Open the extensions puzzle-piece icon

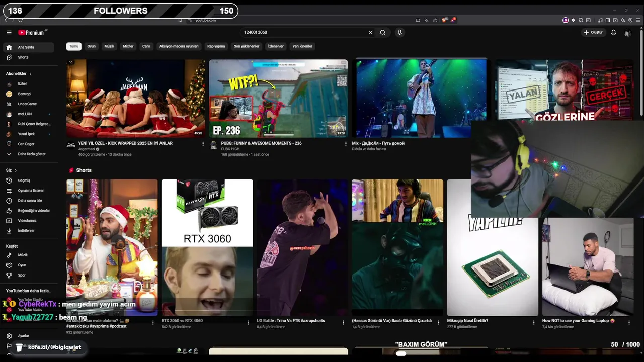click(581, 20)
